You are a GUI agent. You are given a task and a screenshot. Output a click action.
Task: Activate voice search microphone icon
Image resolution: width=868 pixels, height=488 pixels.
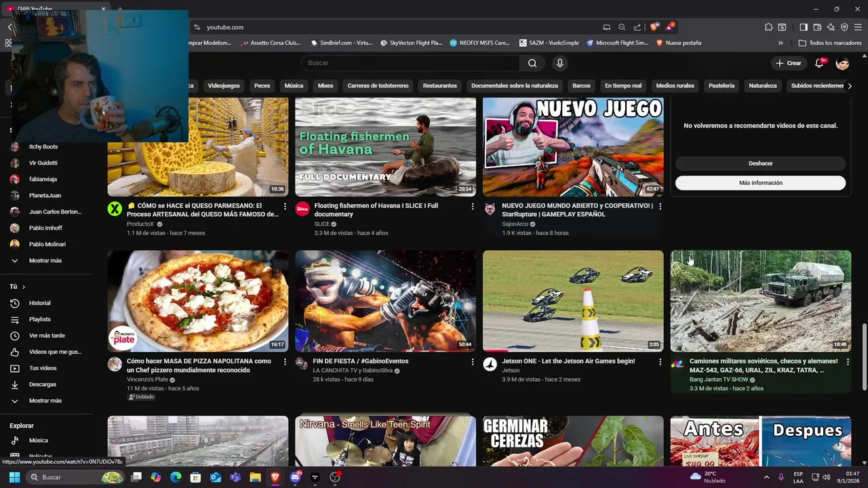[559, 63]
